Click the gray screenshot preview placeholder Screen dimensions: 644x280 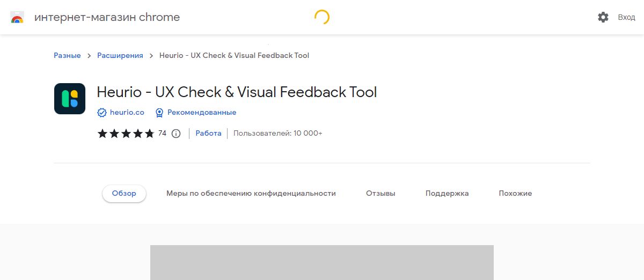[322, 262]
